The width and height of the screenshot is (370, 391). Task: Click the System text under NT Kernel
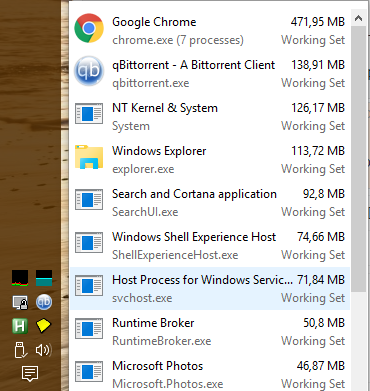[131, 126]
